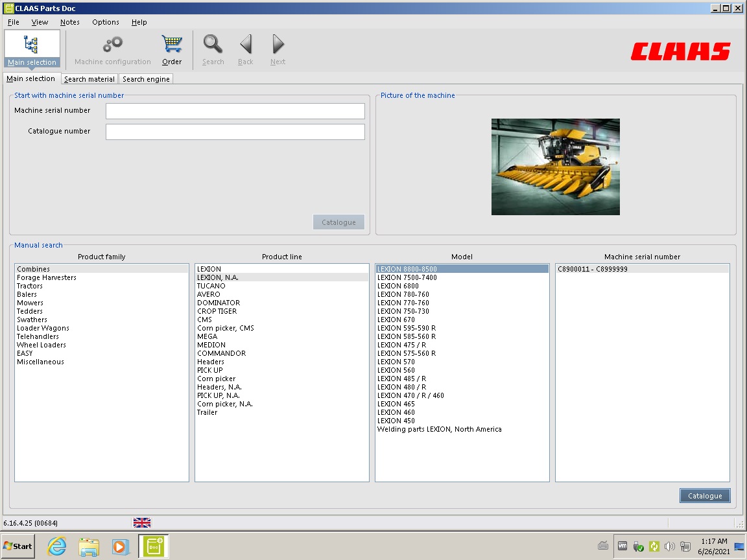This screenshot has height=560, width=747.
Task: Click the CLAAS logo
Action: pyautogui.click(x=680, y=51)
